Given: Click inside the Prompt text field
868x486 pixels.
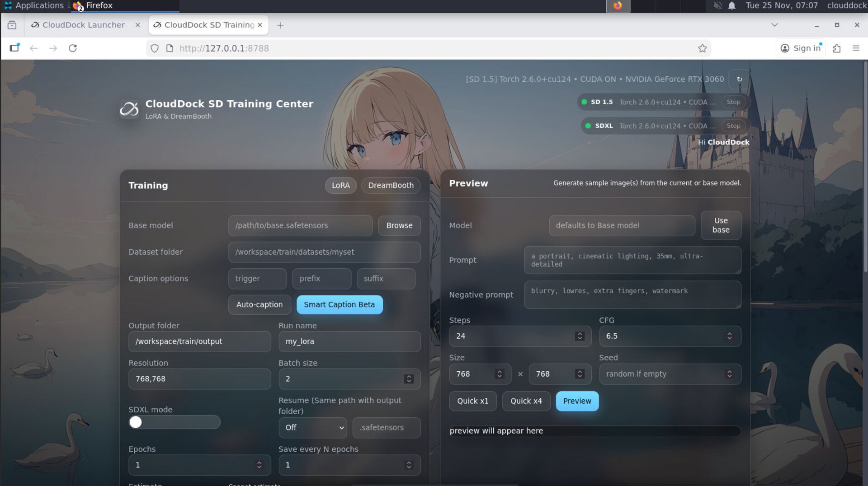Looking at the screenshot, I should click(632, 260).
